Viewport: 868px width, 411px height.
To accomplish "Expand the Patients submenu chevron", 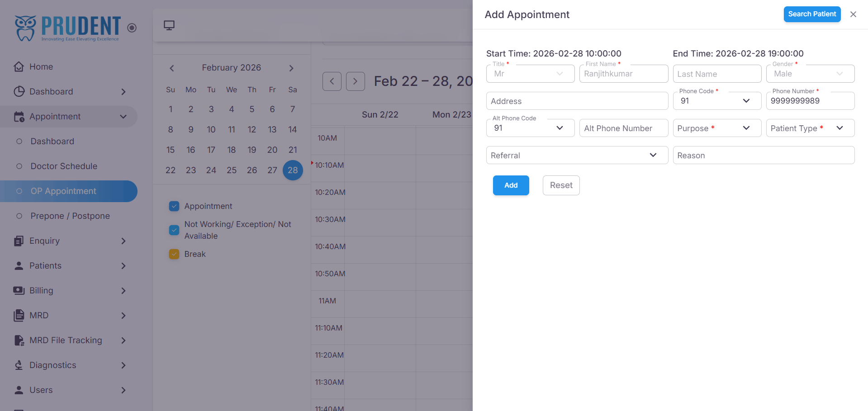I will 123,266.
